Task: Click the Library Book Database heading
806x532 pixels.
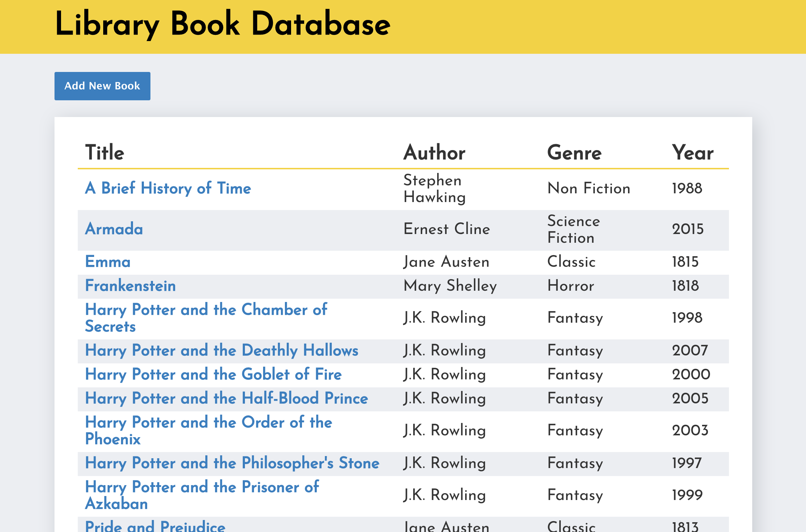Action: point(222,24)
